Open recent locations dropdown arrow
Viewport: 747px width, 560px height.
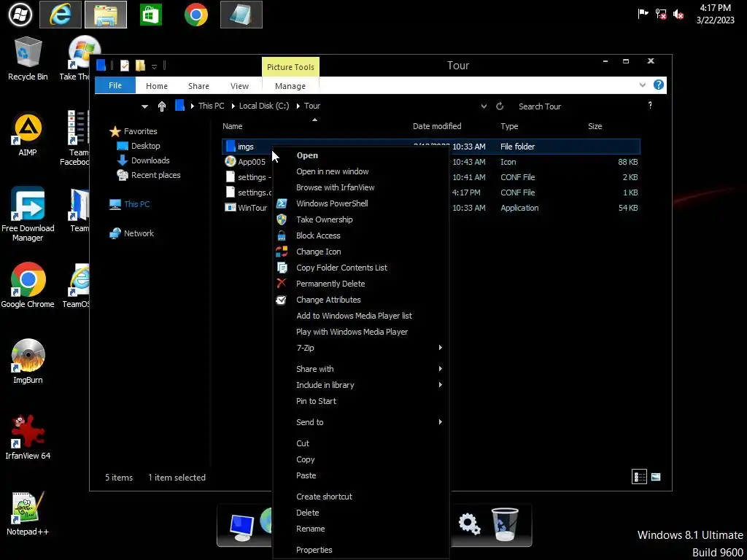point(145,106)
